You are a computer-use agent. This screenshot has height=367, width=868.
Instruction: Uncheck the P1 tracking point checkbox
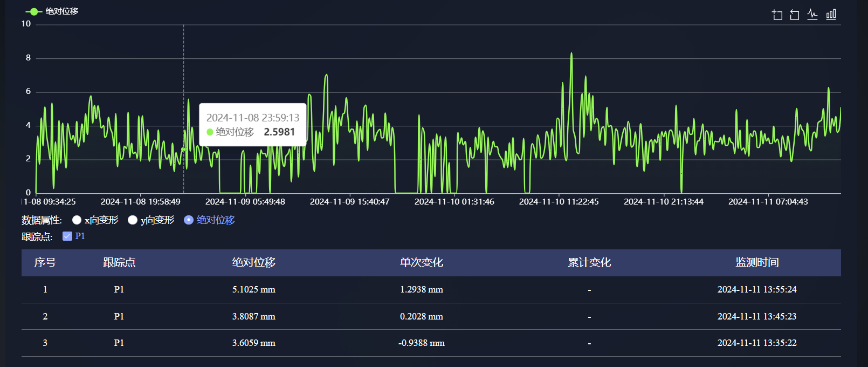coord(67,236)
